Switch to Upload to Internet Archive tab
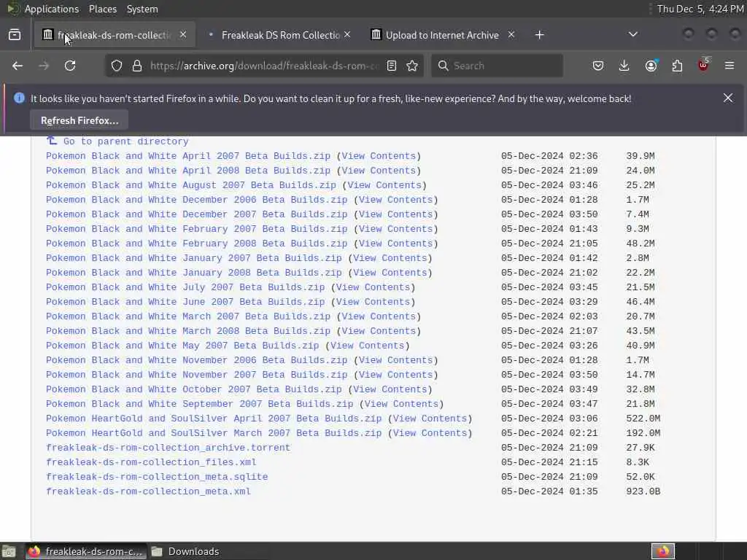The height and width of the screenshot is (560, 747). [x=442, y=35]
